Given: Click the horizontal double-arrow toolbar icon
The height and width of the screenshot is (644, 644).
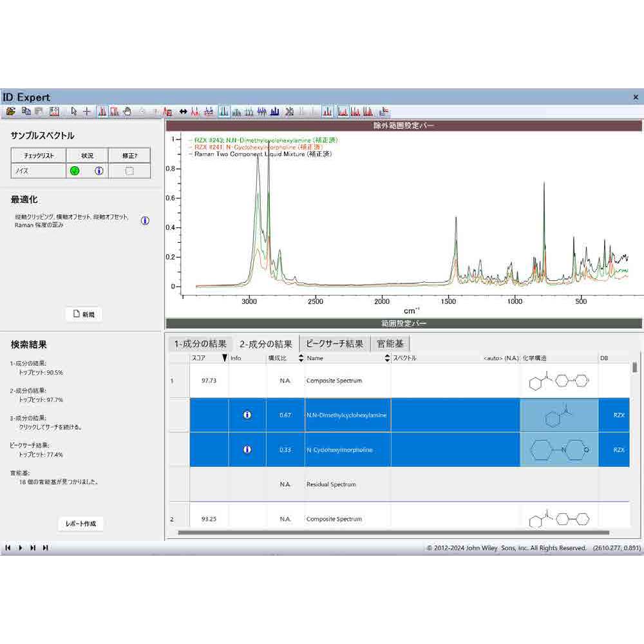Looking at the screenshot, I should [x=183, y=111].
